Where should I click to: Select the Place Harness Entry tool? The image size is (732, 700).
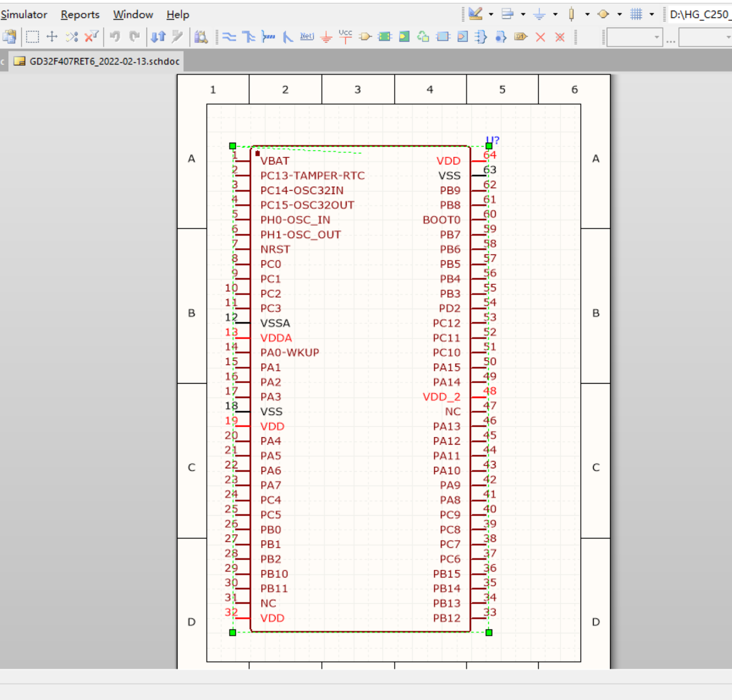[x=463, y=37]
